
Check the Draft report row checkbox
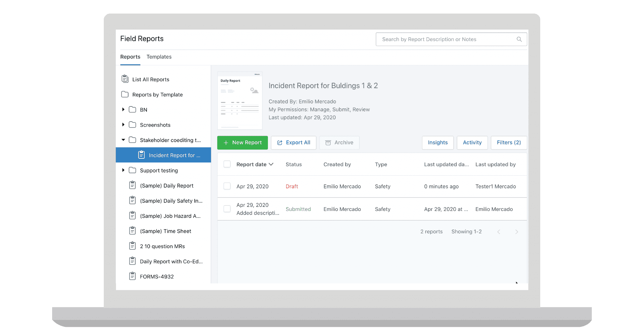click(227, 186)
